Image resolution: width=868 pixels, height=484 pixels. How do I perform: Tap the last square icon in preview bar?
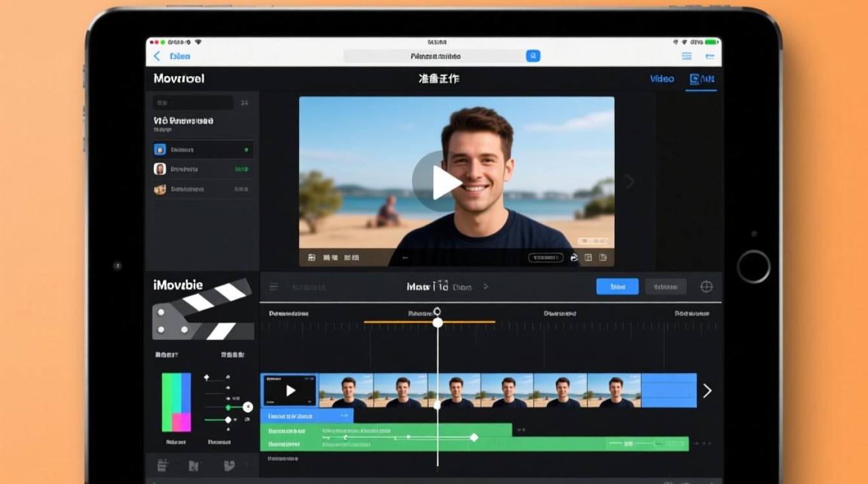[x=603, y=257]
